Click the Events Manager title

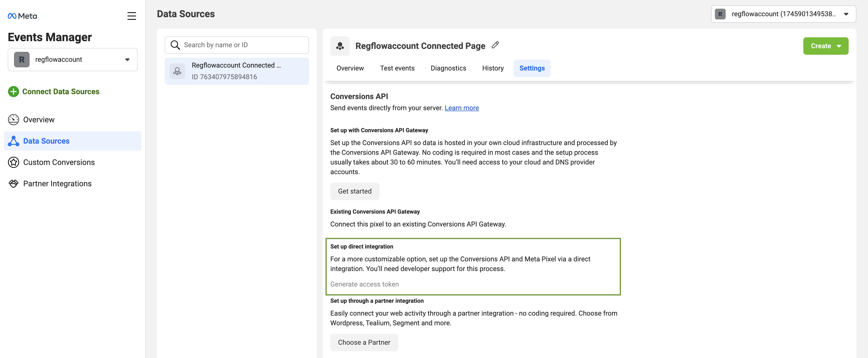tap(50, 37)
